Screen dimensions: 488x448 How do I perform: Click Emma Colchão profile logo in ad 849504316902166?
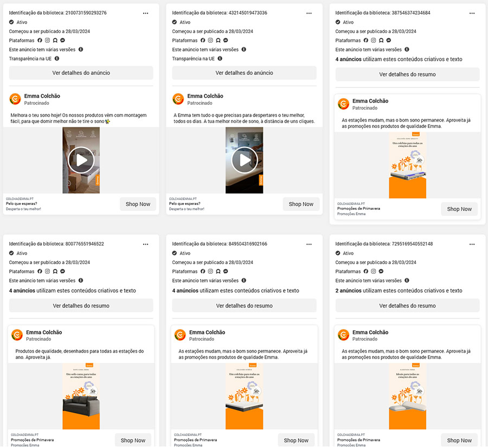point(180,335)
